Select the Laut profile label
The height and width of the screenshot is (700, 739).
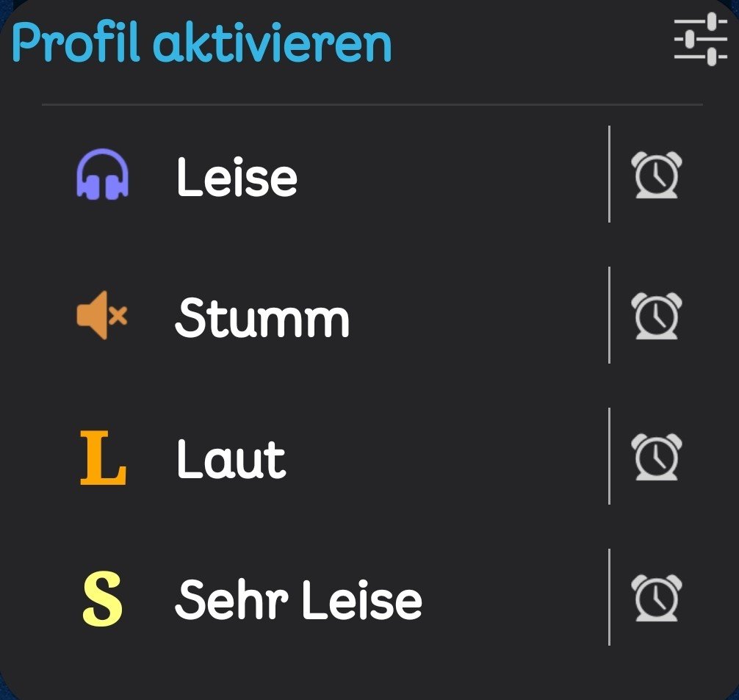[x=231, y=459]
